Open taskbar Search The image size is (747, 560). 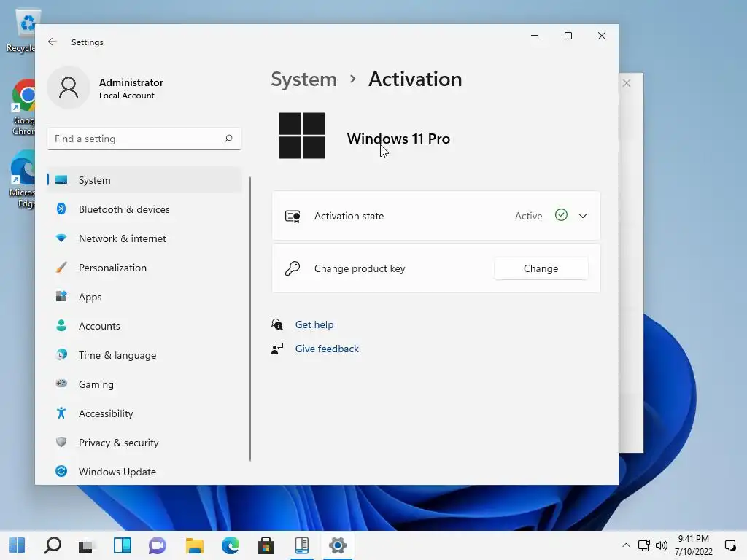(53, 545)
